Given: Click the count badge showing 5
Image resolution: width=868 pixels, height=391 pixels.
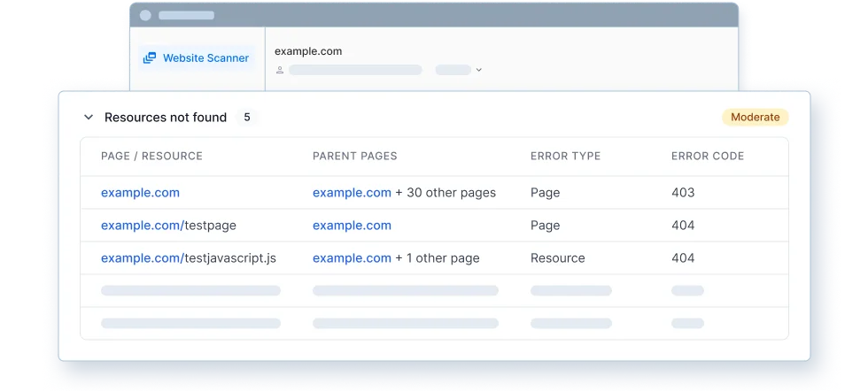Looking at the screenshot, I should point(247,118).
